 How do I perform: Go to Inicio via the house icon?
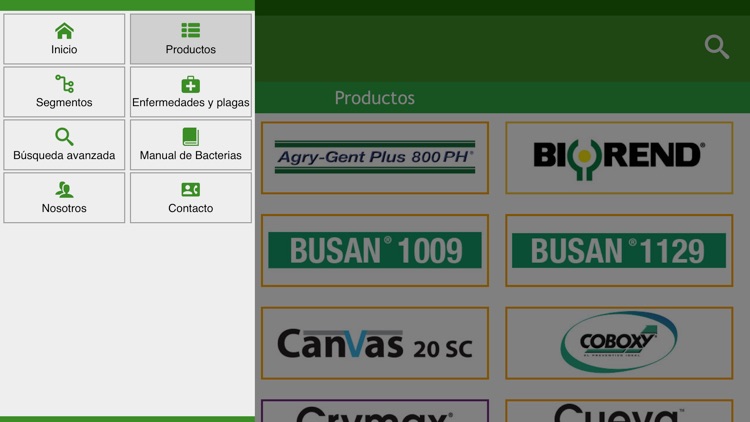tap(64, 31)
